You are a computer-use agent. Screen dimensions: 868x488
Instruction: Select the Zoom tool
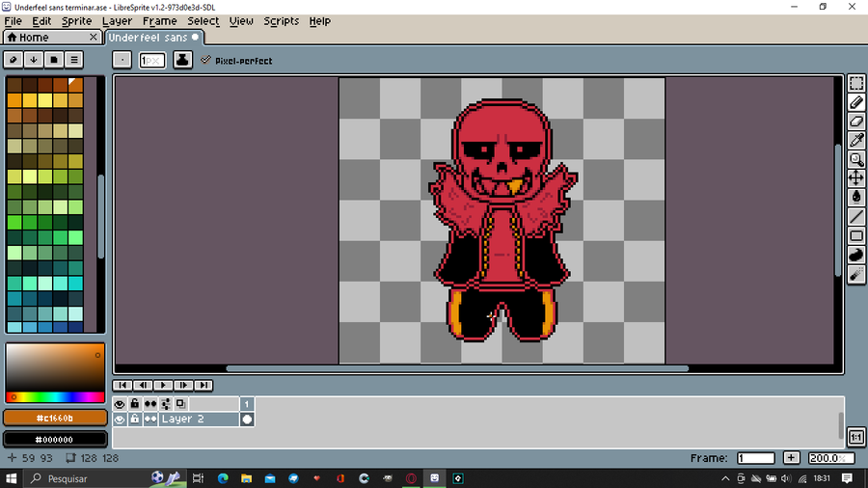[856, 160]
